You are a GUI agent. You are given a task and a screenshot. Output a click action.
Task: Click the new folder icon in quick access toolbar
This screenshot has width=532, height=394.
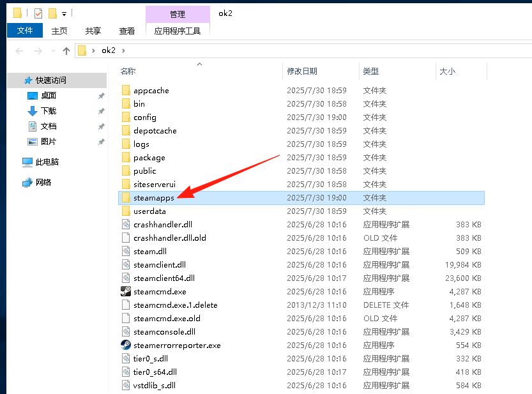tap(52, 13)
